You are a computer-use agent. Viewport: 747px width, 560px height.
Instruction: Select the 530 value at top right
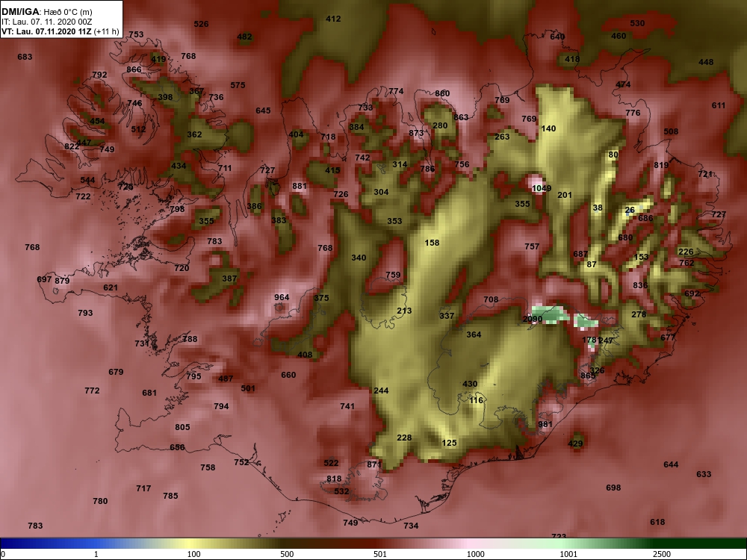pos(637,23)
